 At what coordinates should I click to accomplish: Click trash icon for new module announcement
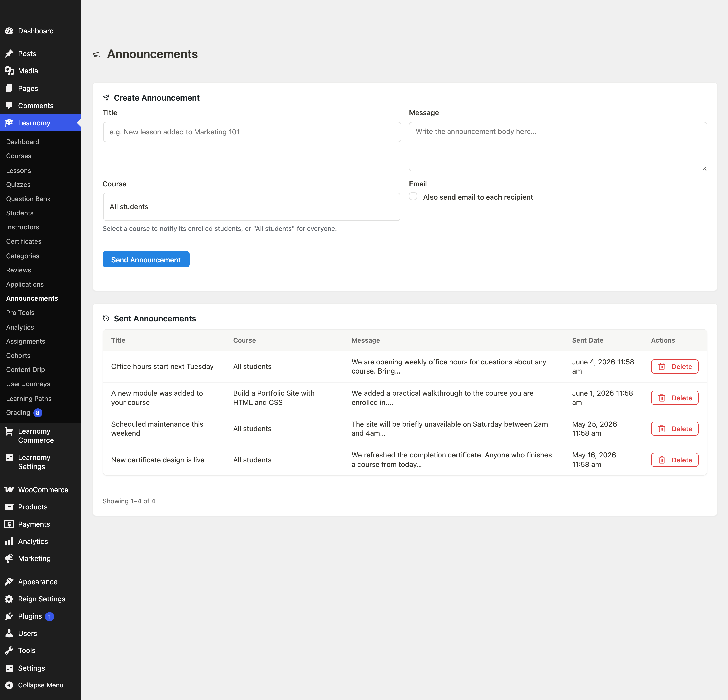pos(662,398)
